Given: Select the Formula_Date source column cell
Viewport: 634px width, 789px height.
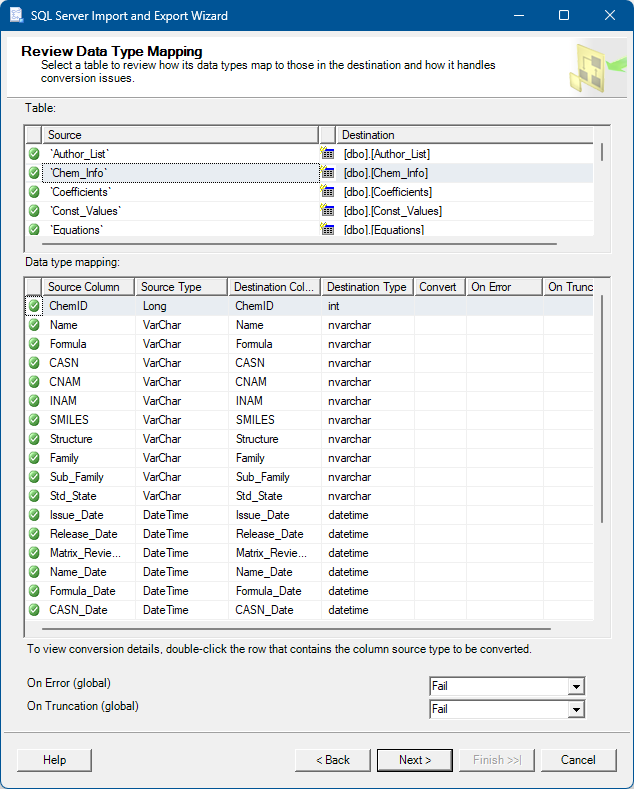Looking at the screenshot, I should 89,591.
